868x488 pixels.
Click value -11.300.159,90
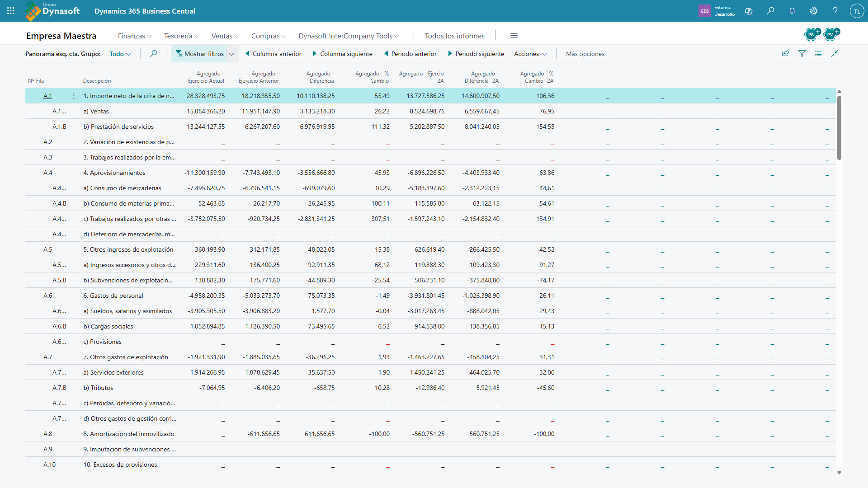click(205, 173)
